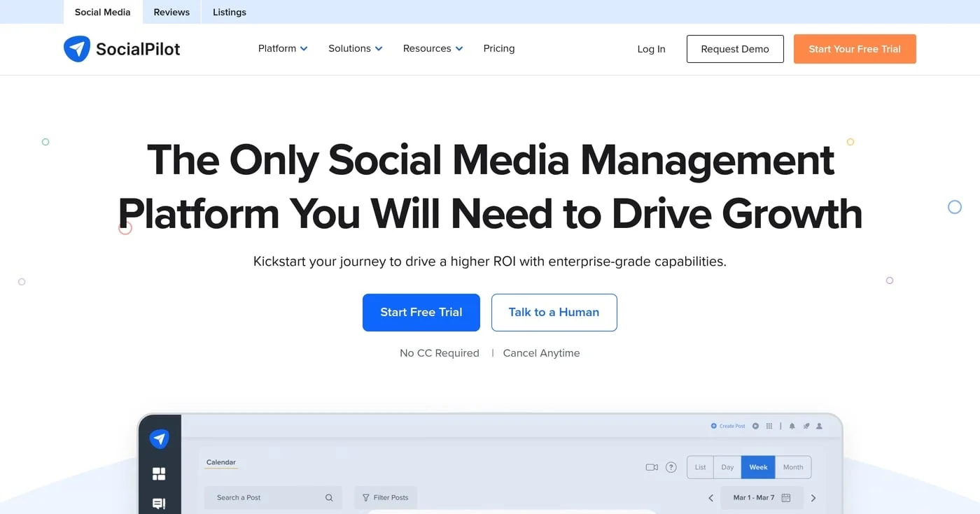
Task: Switch calendar to List view
Action: (700, 467)
